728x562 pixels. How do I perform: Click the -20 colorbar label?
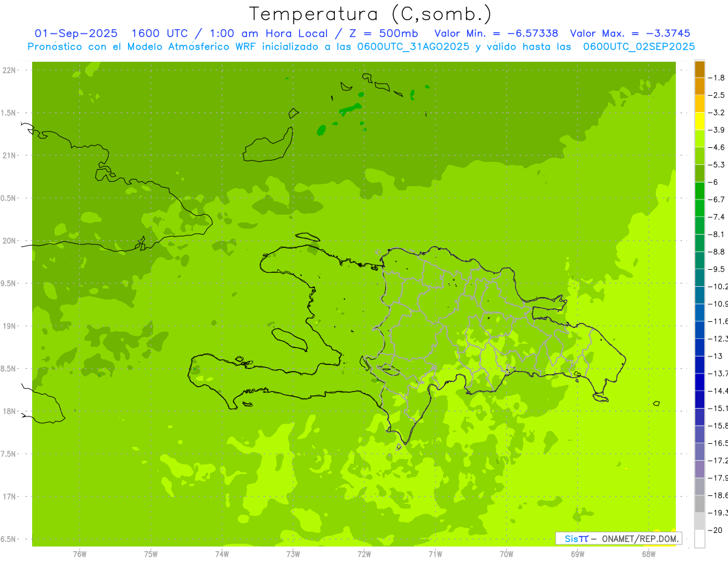[715, 530]
